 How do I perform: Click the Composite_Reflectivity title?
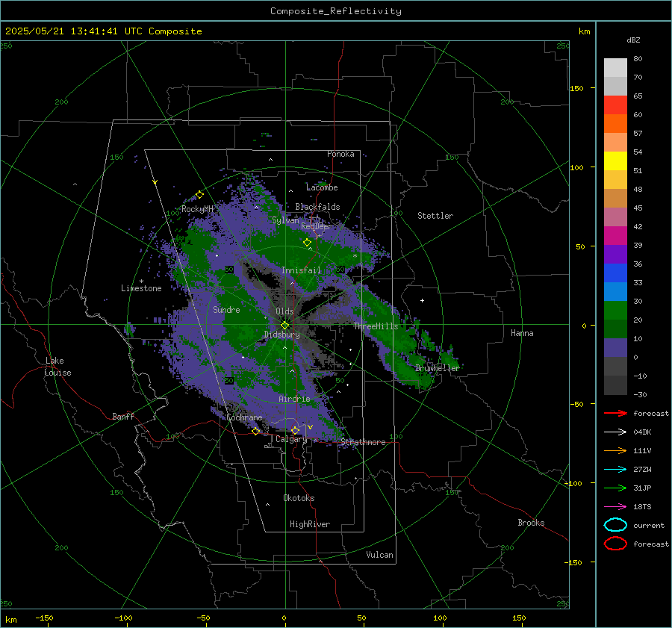click(336, 11)
